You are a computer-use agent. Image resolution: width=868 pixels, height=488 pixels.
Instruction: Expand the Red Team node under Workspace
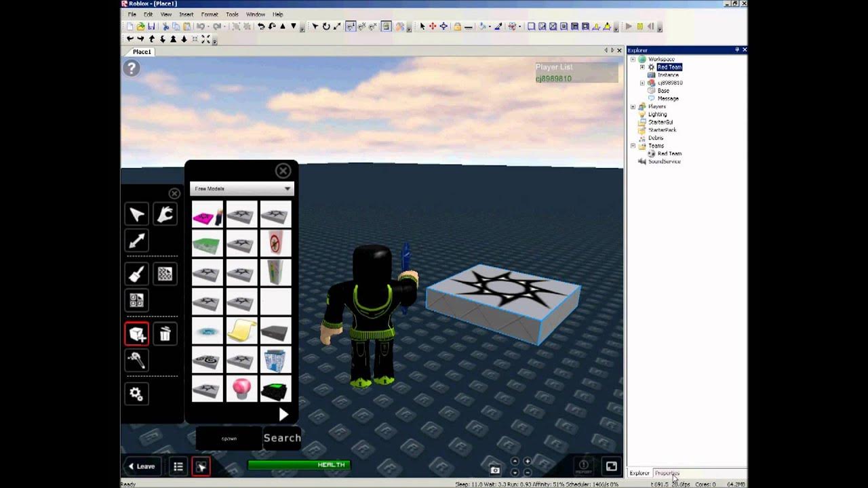642,67
